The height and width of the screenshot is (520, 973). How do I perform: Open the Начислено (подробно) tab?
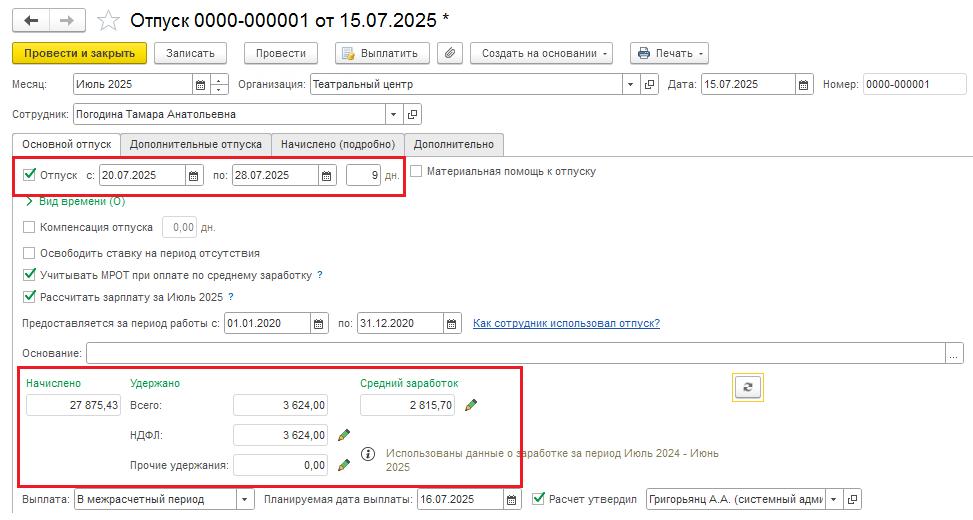tap(338, 145)
